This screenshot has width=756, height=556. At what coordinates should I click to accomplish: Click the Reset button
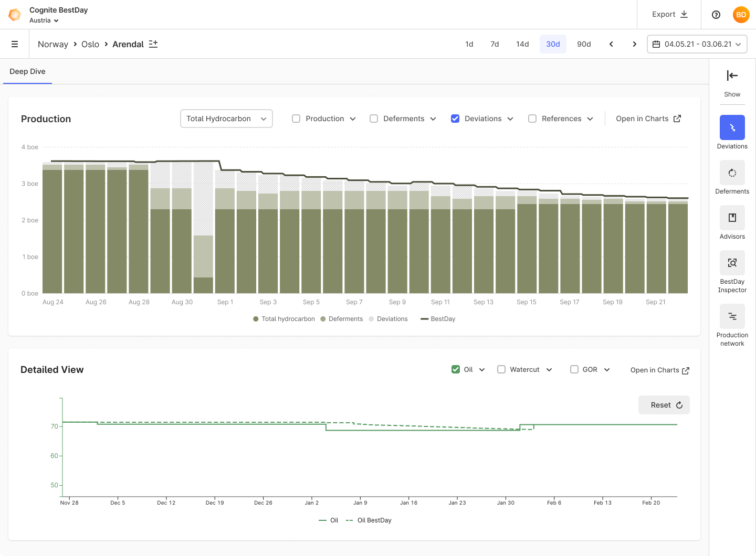(664, 405)
